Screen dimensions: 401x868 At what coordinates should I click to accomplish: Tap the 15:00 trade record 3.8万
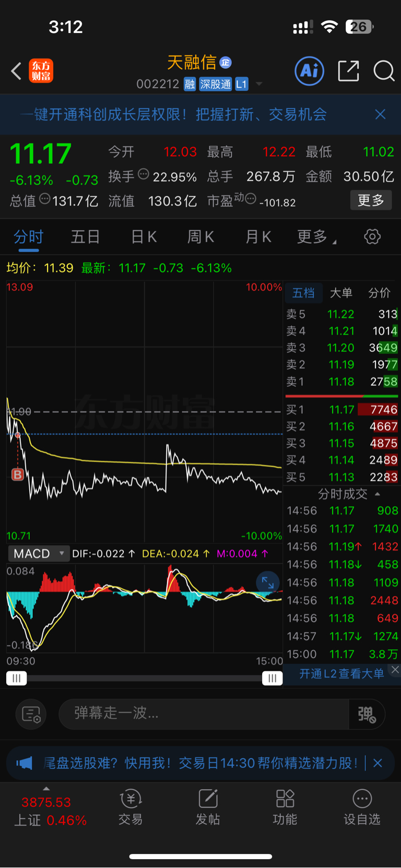point(342,654)
